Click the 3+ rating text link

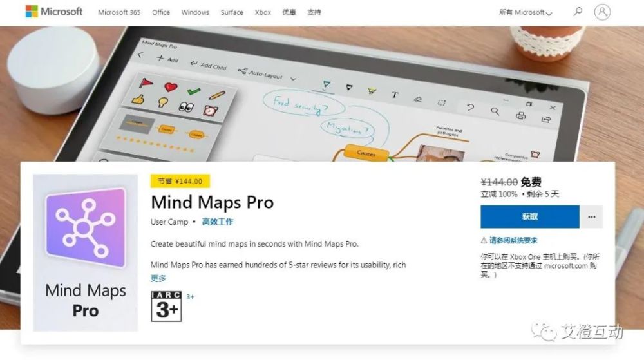[190, 296]
